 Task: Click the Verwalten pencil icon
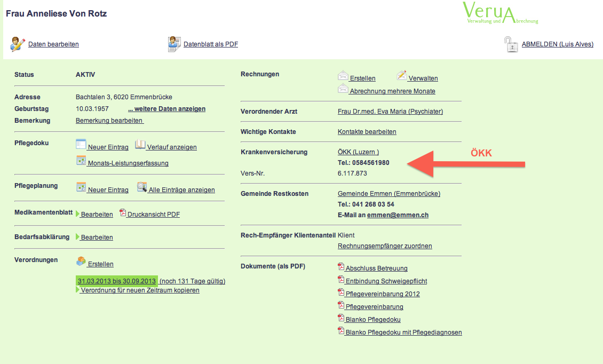(x=402, y=76)
